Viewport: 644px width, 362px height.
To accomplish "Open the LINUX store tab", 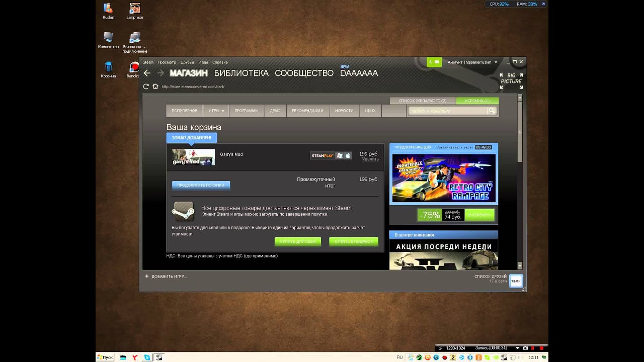I will [370, 111].
